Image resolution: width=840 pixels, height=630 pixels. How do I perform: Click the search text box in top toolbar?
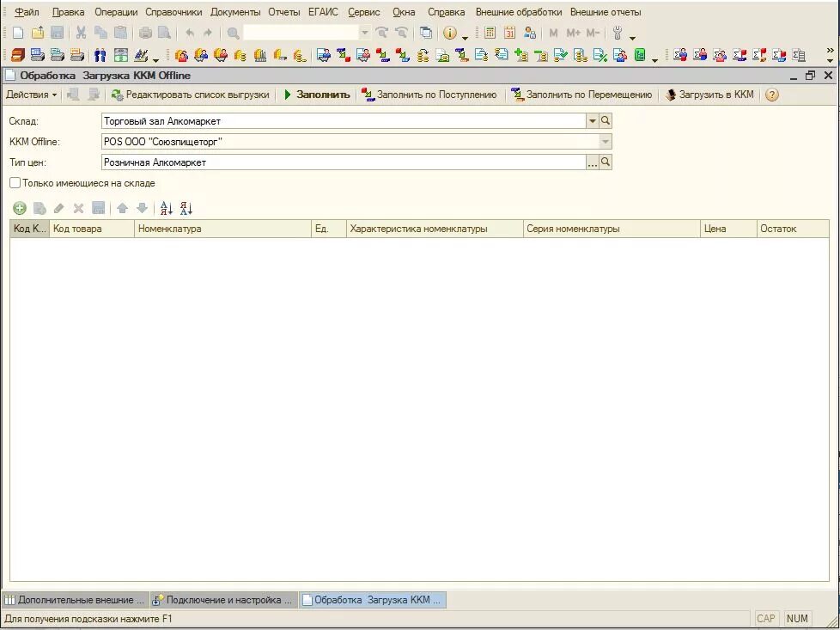[301, 33]
